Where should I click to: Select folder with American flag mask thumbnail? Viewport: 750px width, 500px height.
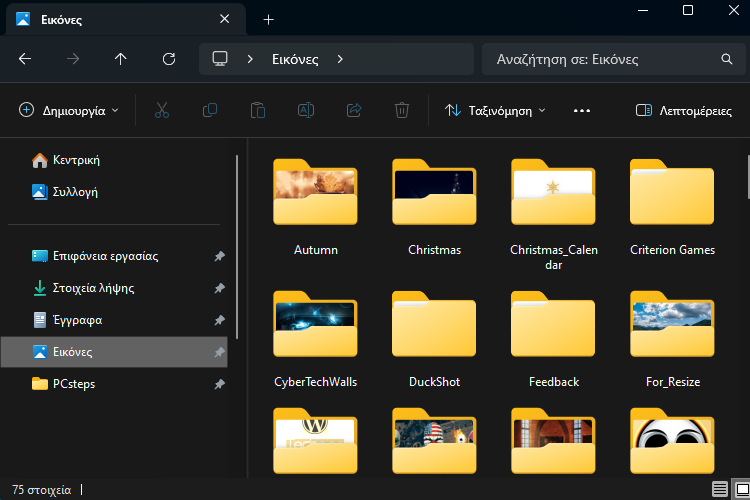pos(434,441)
